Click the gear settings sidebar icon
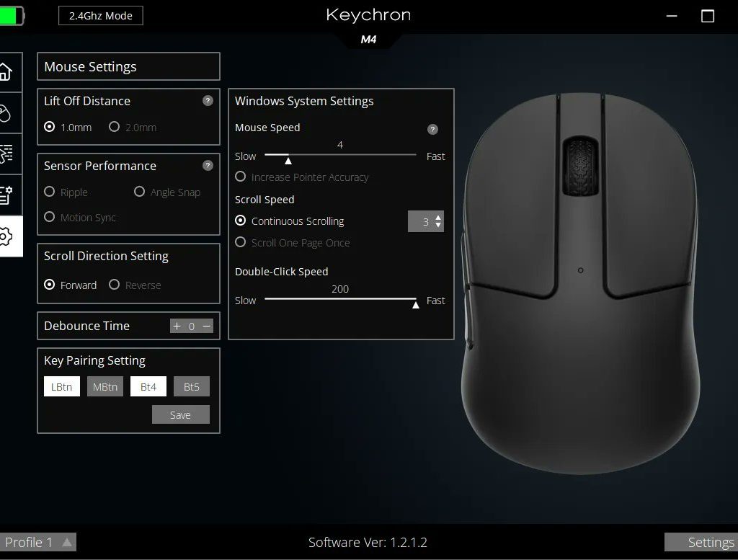The height and width of the screenshot is (560, 738). [6, 236]
